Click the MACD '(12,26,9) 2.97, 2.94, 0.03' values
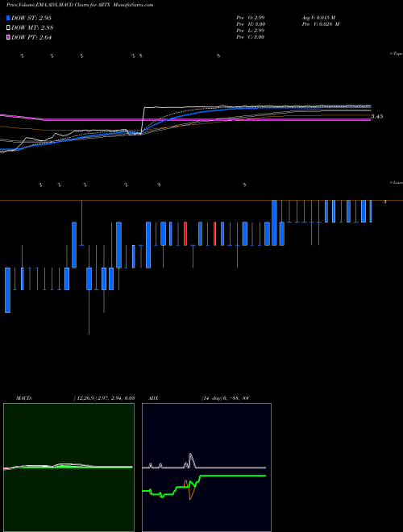 pos(104,398)
